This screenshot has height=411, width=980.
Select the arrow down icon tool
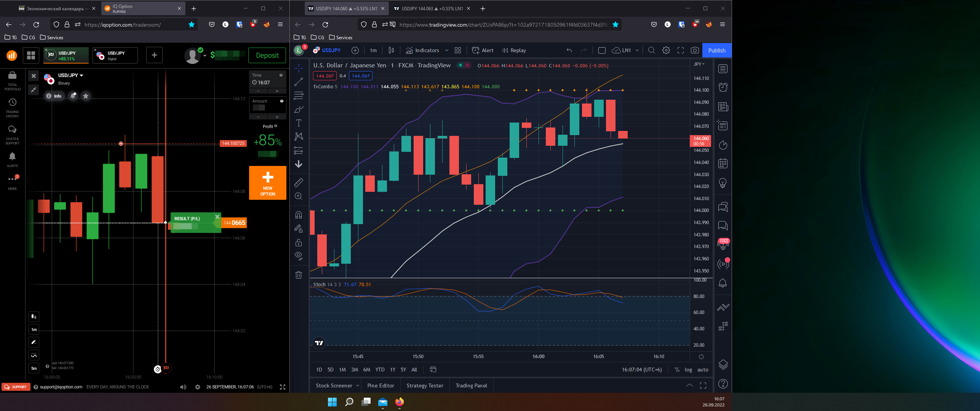click(299, 164)
